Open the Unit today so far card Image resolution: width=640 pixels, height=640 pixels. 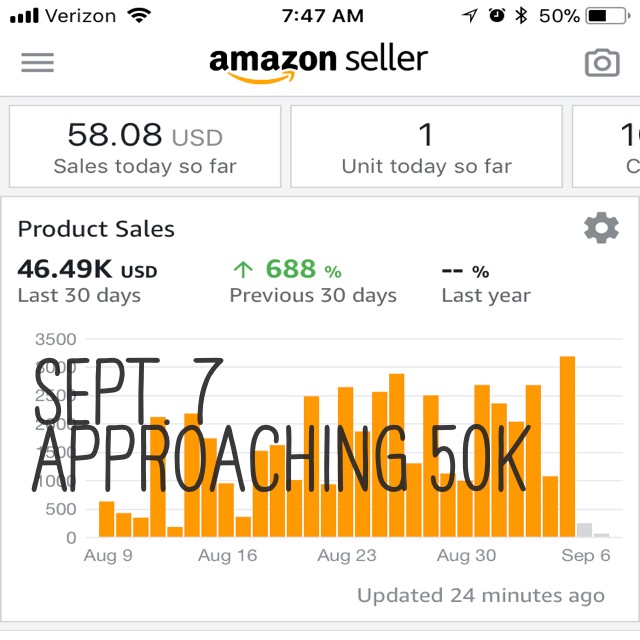[427, 147]
